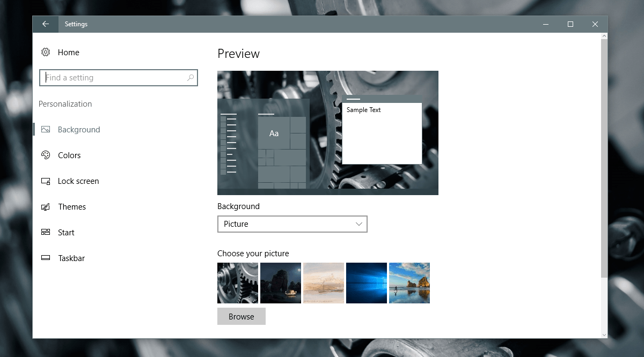Select the gears wallpaper thumbnail
The image size is (644, 357).
pyautogui.click(x=237, y=283)
